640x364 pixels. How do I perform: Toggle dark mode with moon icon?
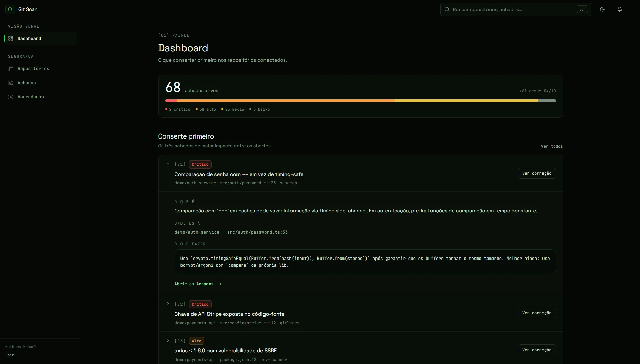[602, 9]
